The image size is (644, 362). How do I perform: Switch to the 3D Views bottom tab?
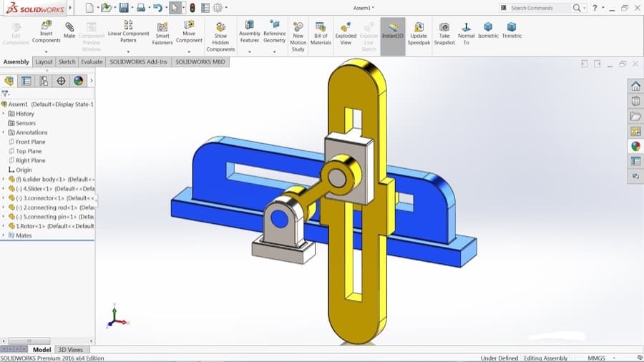coord(70,350)
